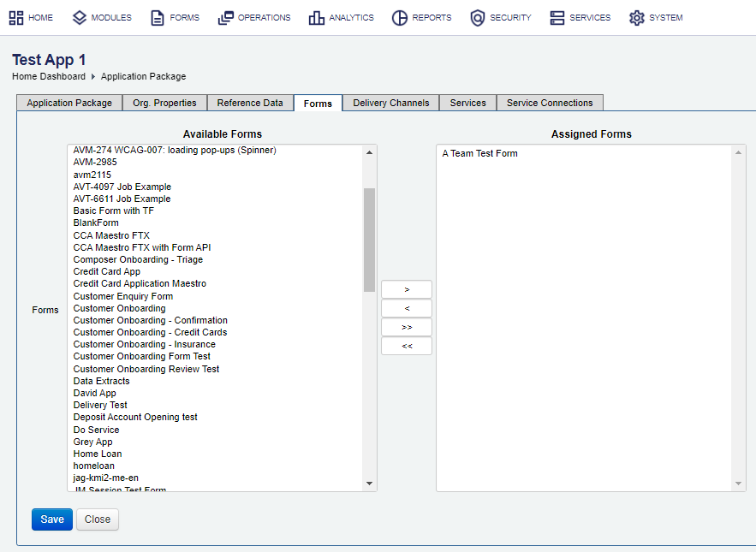Click the Home Dashboard breadcrumb link

[x=49, y=76]
